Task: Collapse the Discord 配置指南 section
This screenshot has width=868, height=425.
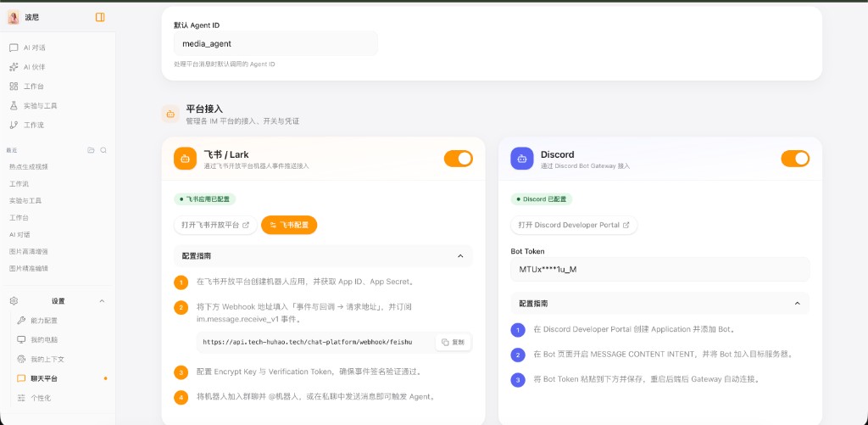Action: click(797, 304)
